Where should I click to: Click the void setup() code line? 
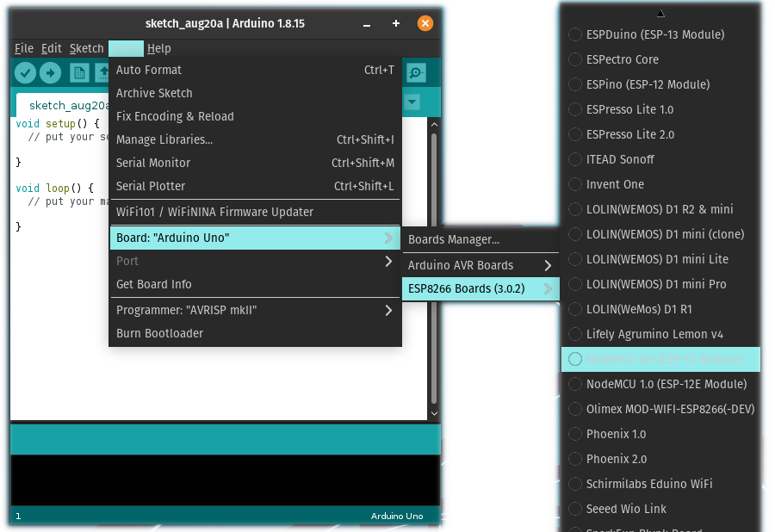click(58, 123)
